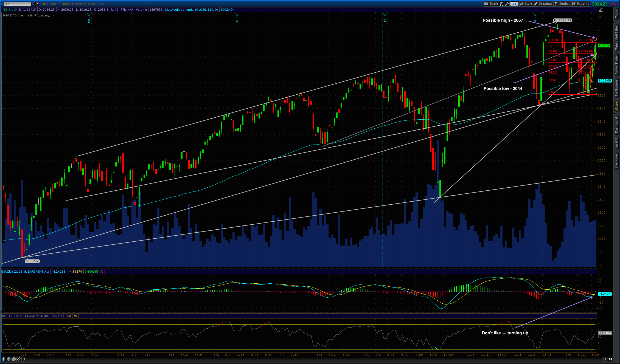This screenshot has height=364, width=620.
Task: Click the symbol link color-squares icon
Action: coord(37,4)
